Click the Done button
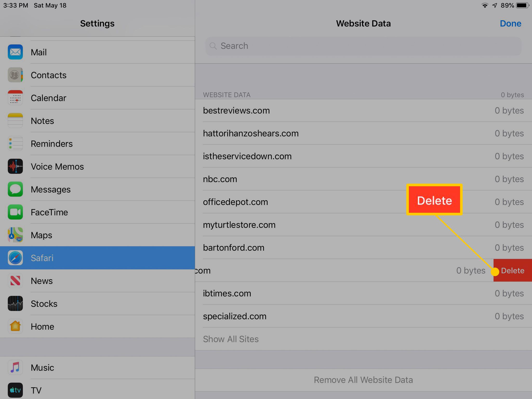 coord(510,24)
